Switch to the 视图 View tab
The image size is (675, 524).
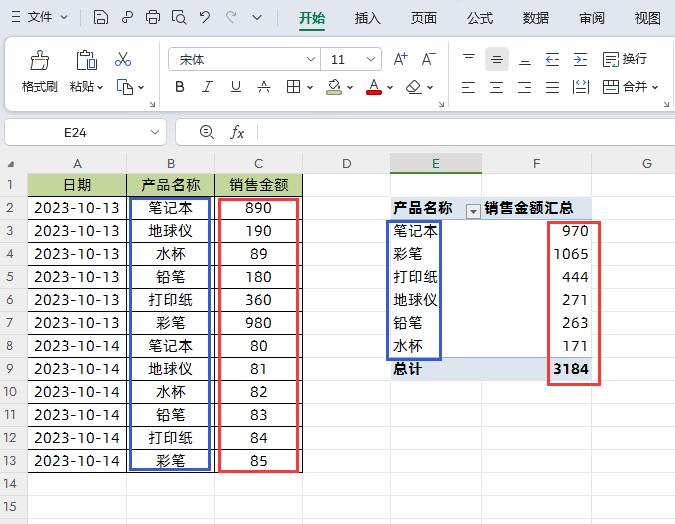coord(648,18)
